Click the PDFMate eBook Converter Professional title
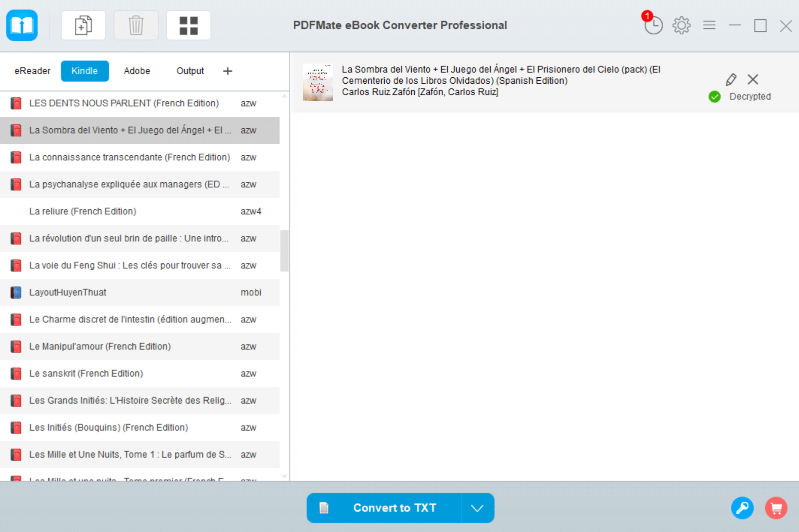The image size is (799, 532). coord(400,25)
